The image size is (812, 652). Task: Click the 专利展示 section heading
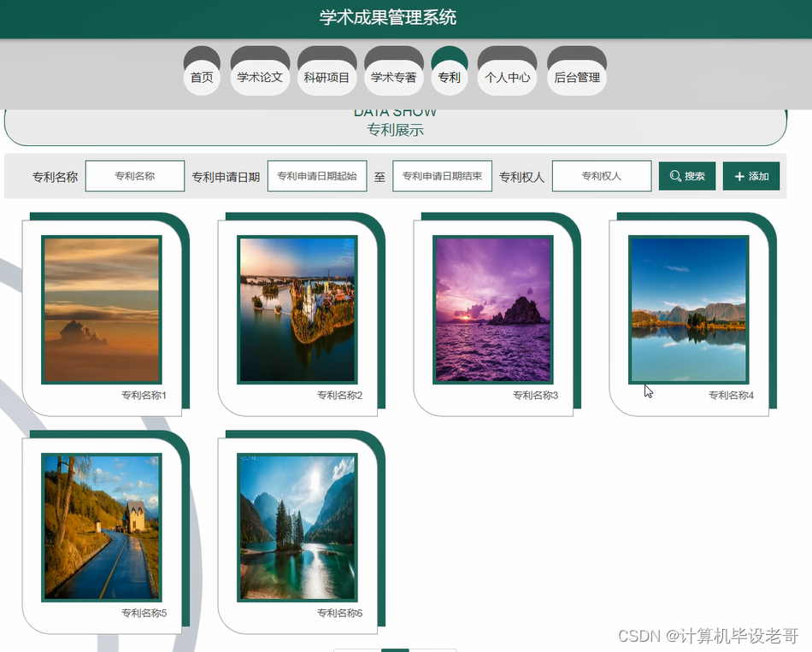395,130
